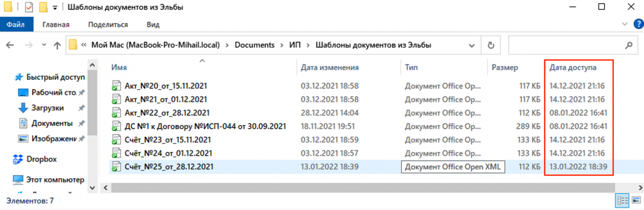This screenshot has width=644, height=210.
Task: Click the Up one level arrow
Action: (x=57, y=45)
